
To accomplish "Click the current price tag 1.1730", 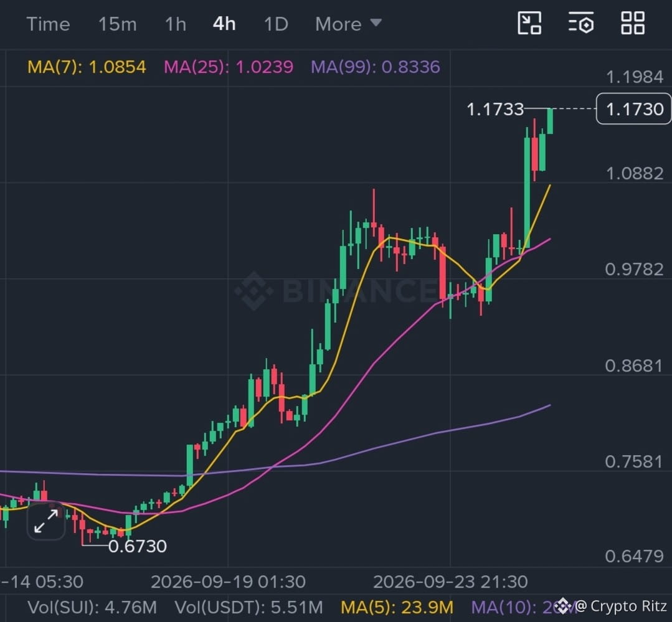I will (634, 109).
